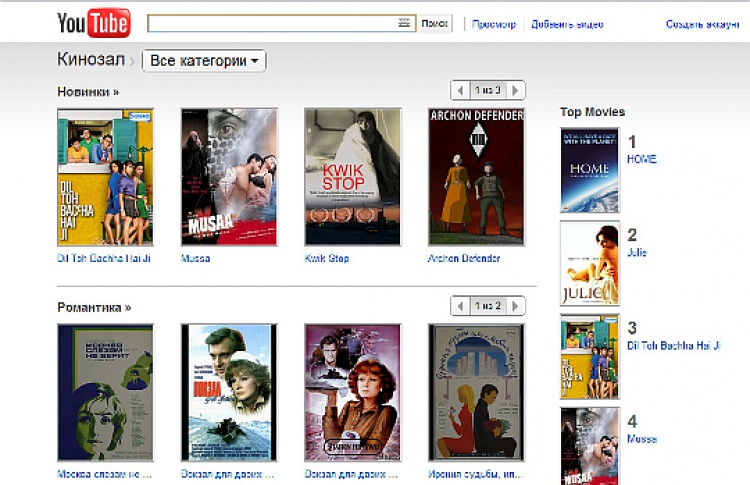This screenshot has width=750, height=485.
Task: Open the Ирония судьбы poster
Action: (x=476, y=393)
